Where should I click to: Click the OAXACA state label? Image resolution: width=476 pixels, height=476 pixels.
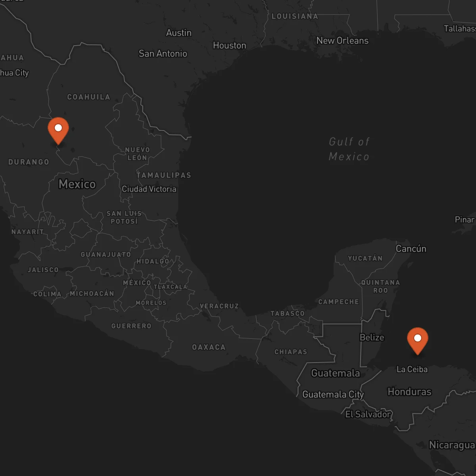tap(209, 347)
